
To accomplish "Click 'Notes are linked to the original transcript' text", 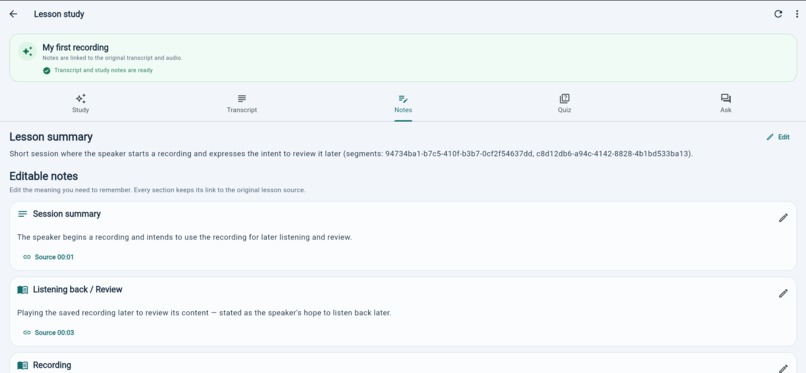I will [112, 58].
